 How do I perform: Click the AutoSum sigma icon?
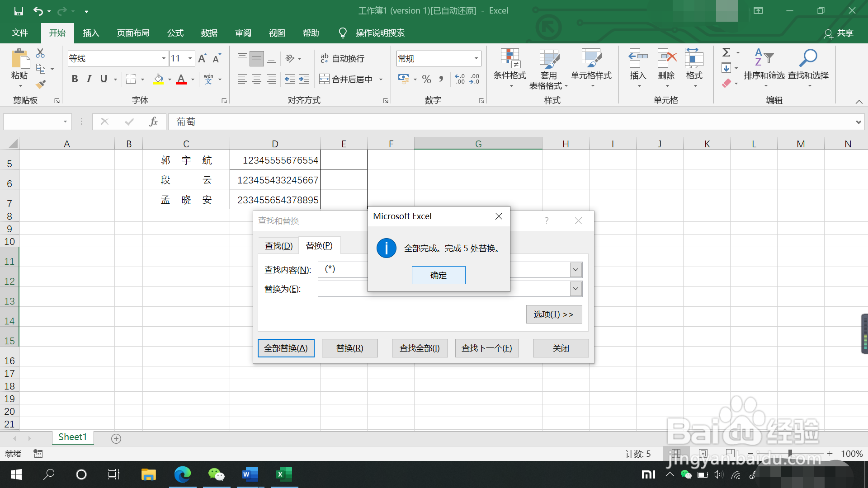[x=726, y=52]
